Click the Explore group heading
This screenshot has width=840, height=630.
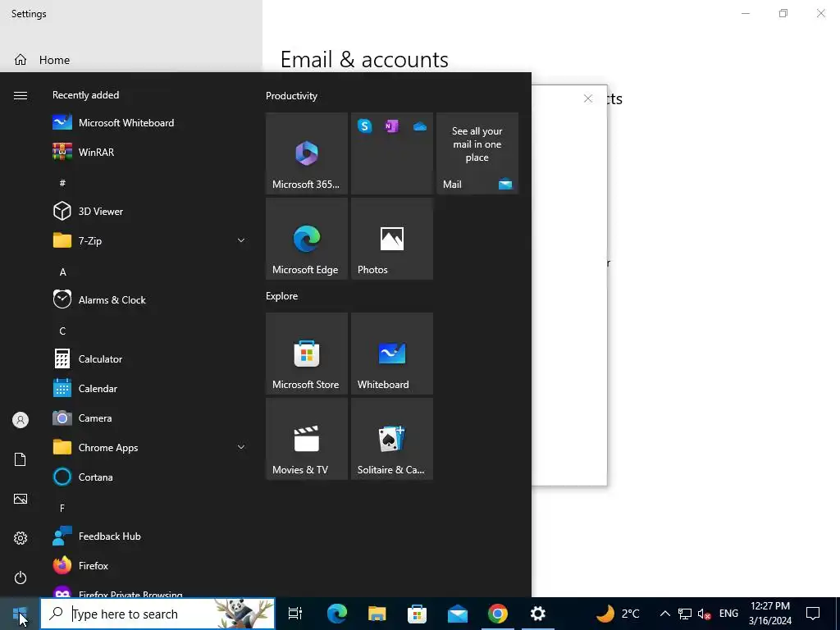[x=282, y=295]
